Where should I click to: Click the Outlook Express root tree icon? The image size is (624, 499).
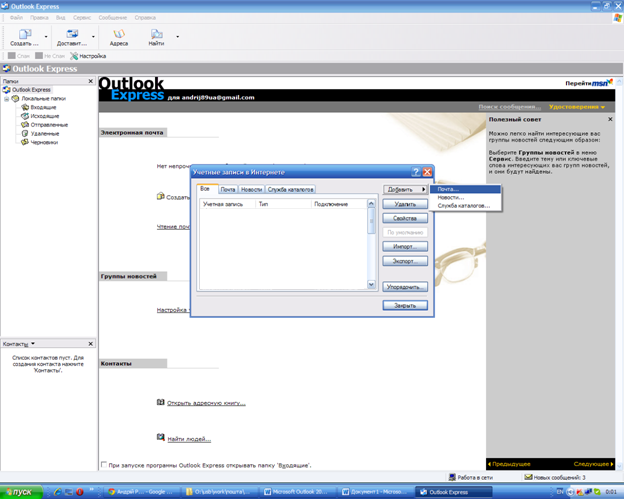[6, 90]
